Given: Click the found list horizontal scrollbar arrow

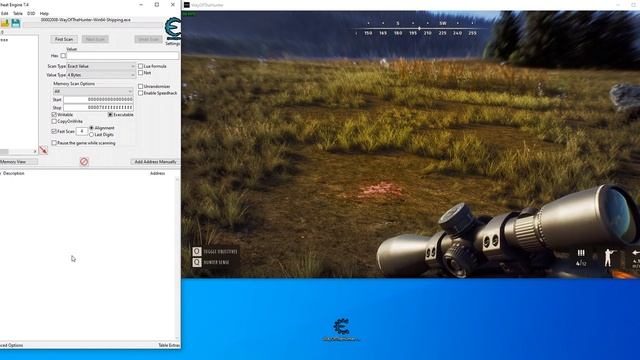Looking at the screenshot, I should click(35, 151).
